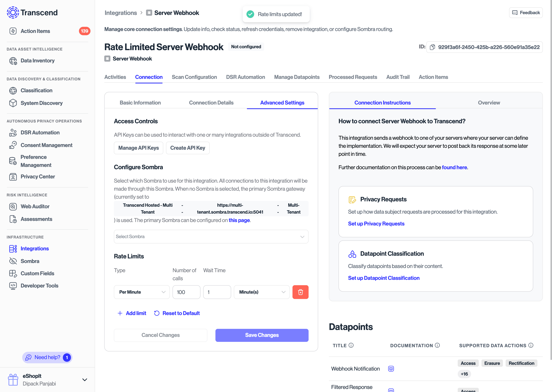Select the Web Auditor magnifier icon
The width and height of the screenshot is (552, 392).
[x=13, y=206]
